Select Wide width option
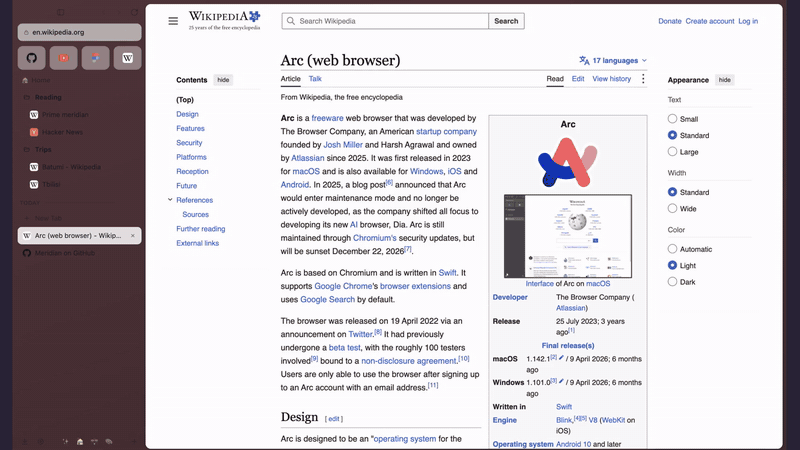The image size is (800, 450). [672, 208]
